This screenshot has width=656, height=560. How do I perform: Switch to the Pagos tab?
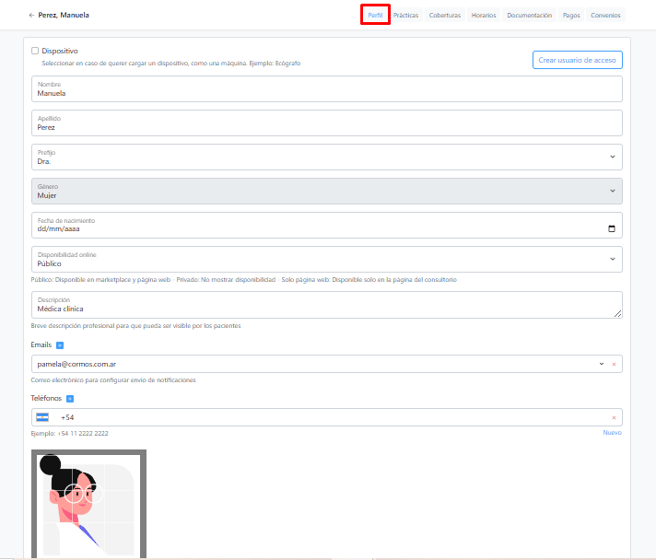coord(571,15)
